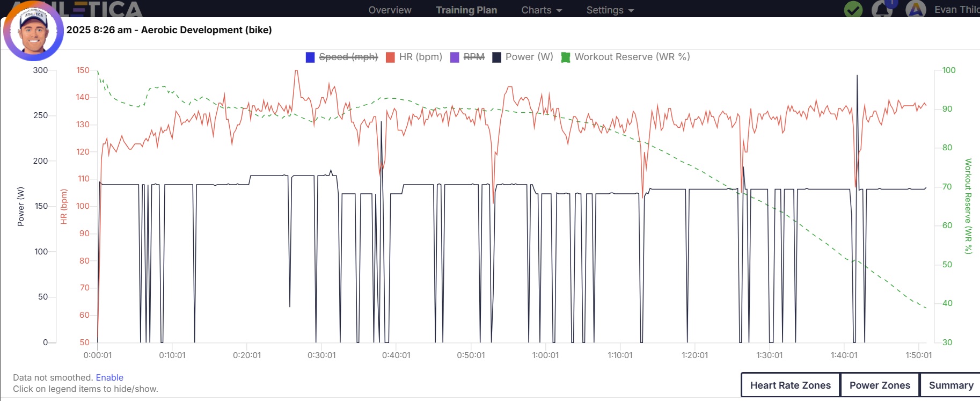Click the Power Zones button
Viewport: 980px width, 401px height.
pos(880,385)
